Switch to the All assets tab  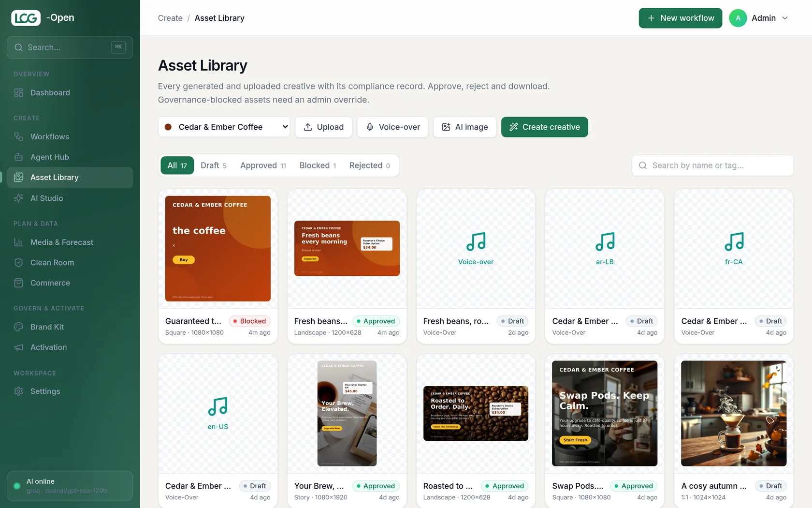coord(177,165)
